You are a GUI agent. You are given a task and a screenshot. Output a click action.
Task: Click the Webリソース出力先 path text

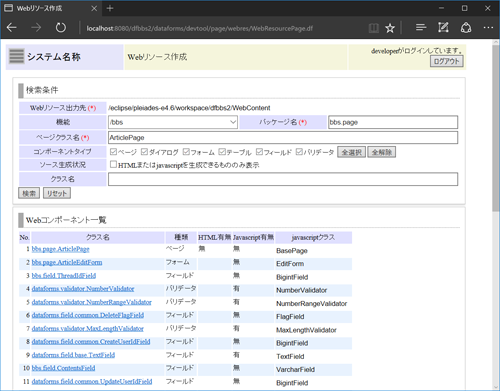click(189, 108)
